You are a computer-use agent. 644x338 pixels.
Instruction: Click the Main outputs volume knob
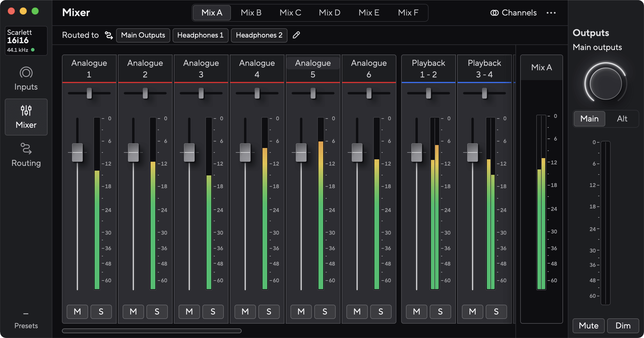606,83
